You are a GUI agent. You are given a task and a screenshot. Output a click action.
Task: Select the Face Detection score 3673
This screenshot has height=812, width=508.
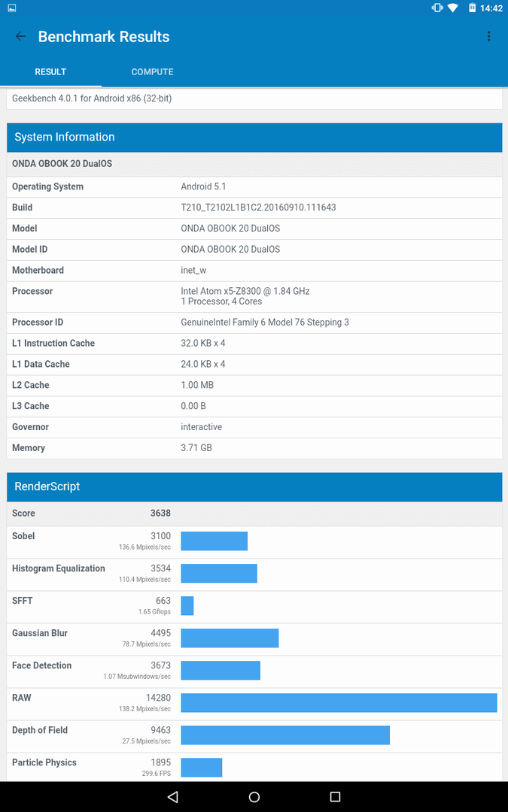coord(160,665)
